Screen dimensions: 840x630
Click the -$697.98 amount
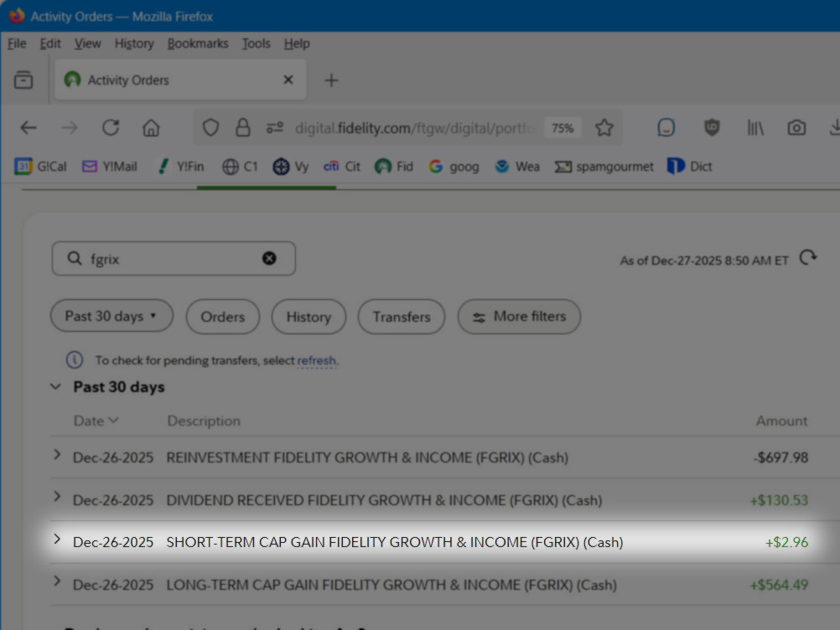point(780,457)
